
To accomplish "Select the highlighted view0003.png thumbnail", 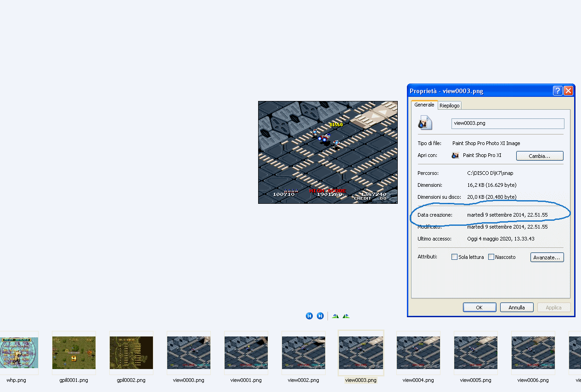I will (361, 353).
